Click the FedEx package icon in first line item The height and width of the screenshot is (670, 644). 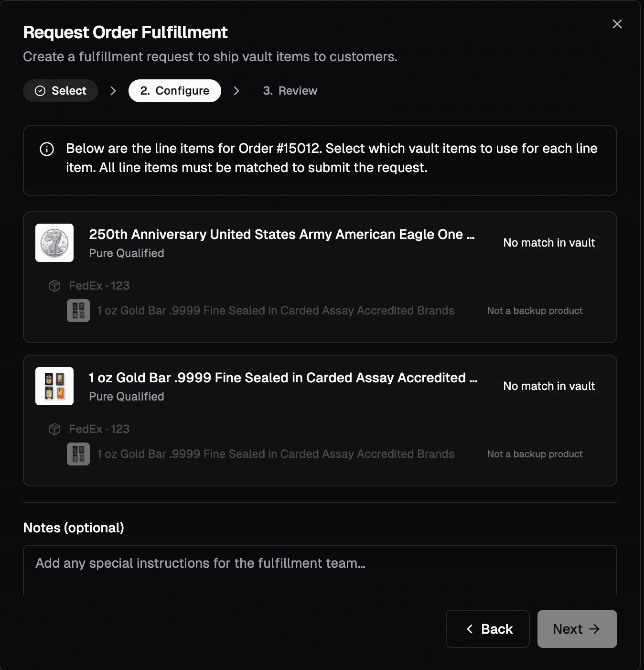54,286
